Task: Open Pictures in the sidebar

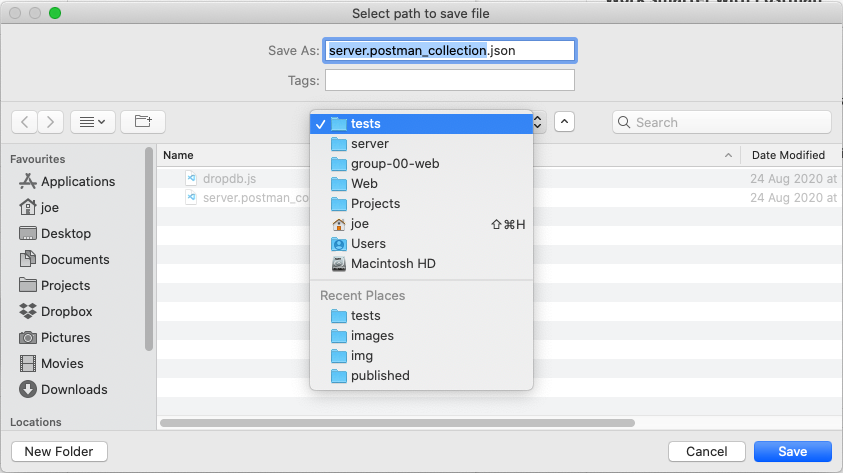Action: click(54, 338)
